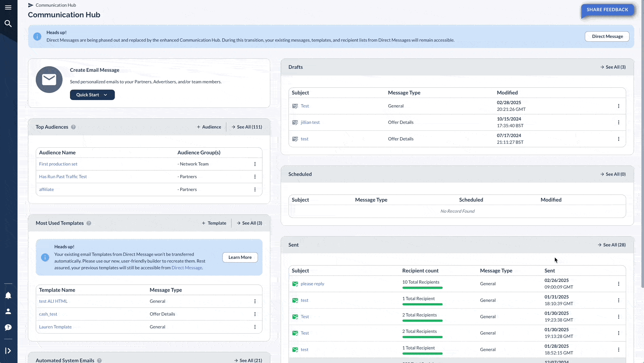Open notifications bell icon
The image size is (644, 363).
(8, 296)
